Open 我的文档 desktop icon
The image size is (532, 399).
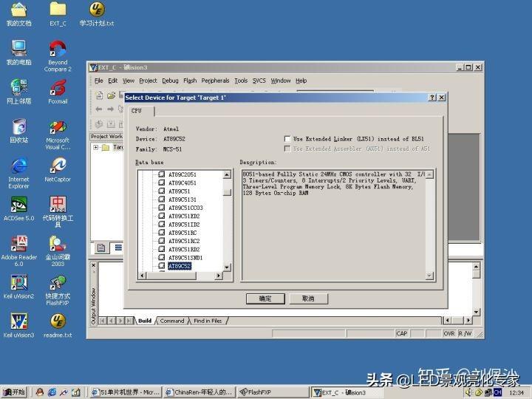[19, 13]
